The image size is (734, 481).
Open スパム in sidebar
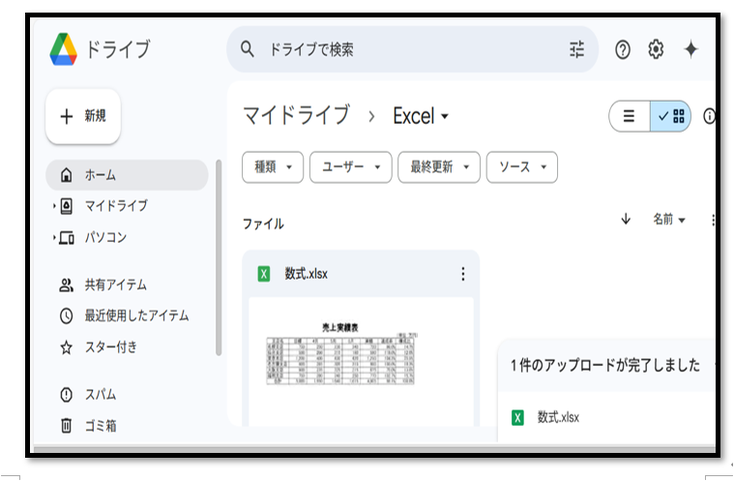(x=100, y=394)
